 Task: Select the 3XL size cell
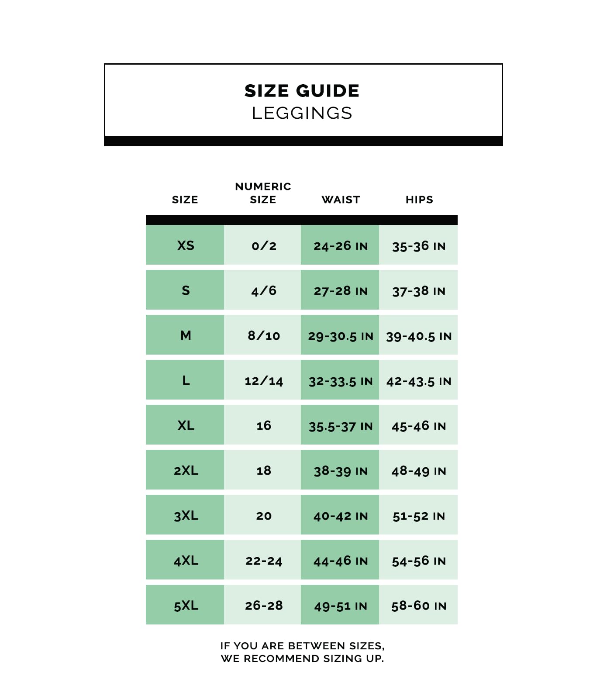pyautogui.click(x=185, y=515)
